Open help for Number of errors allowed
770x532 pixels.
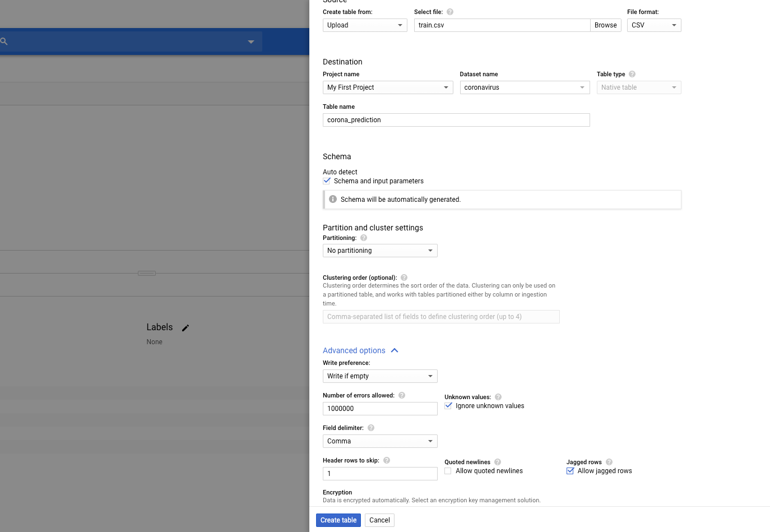tap(402, 395)
